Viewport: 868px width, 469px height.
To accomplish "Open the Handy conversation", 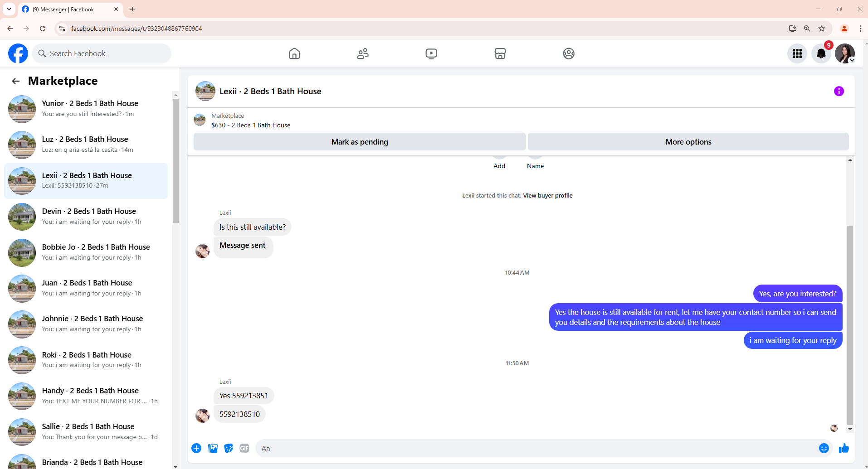I will tap(86, 396).
